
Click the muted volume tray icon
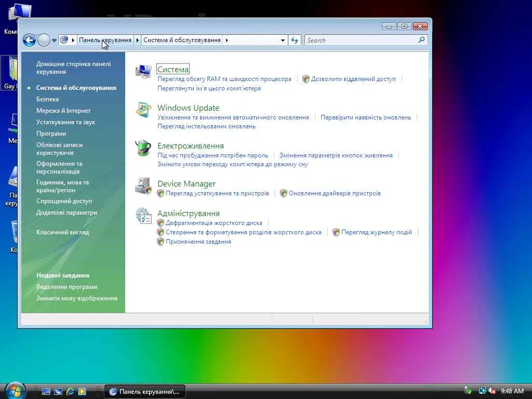coord(492,391)
